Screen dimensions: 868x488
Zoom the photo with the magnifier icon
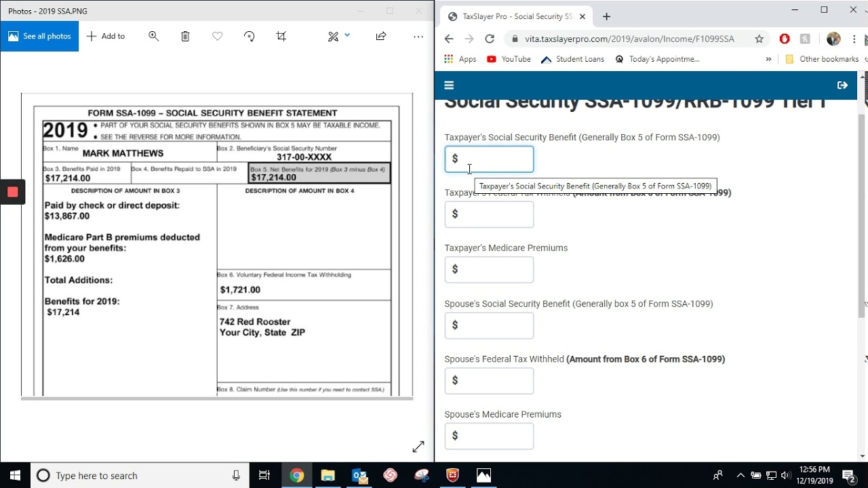pos(154,36)
